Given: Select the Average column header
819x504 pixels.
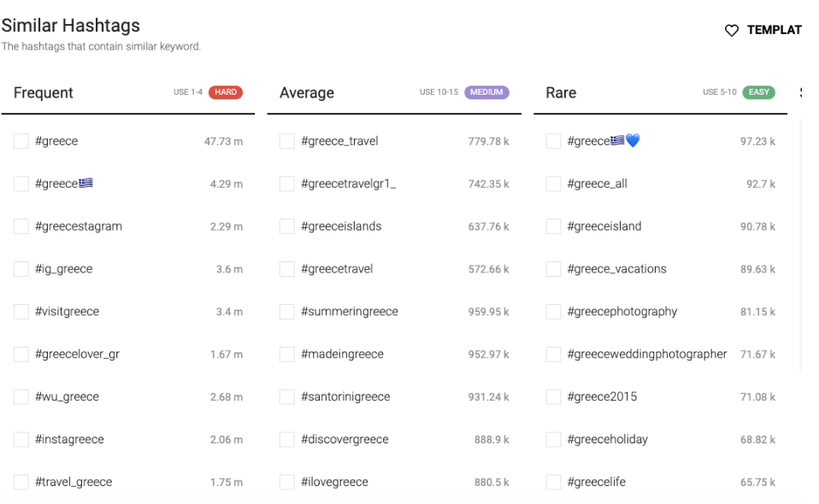Looking at the screenshot, I should (307, 93).
